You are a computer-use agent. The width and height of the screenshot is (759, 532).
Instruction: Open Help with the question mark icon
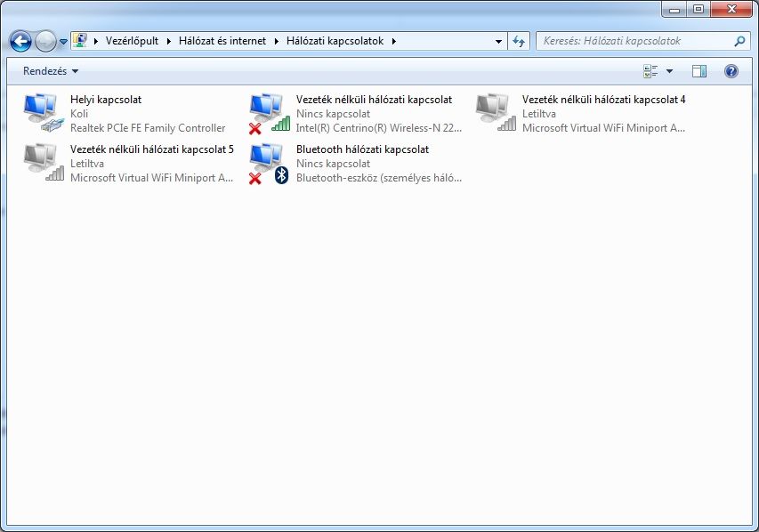click(731, 71)
